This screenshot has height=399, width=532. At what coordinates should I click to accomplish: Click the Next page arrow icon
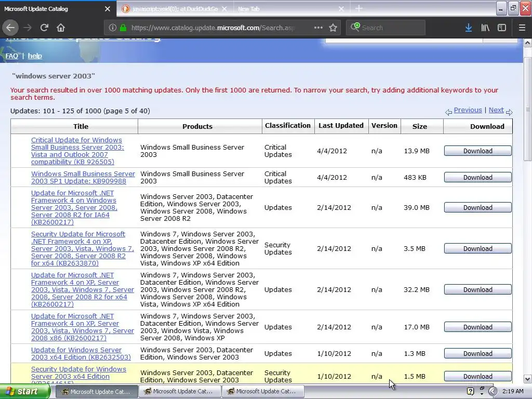[x=509, y=112]
